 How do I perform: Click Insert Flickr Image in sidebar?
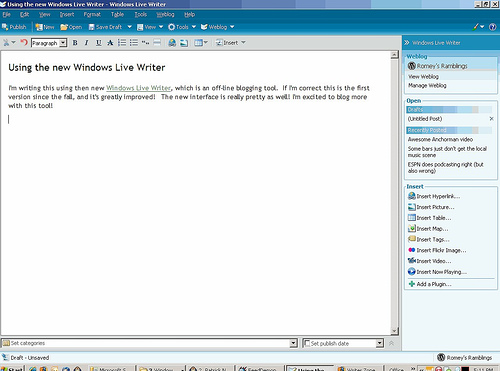437,250
